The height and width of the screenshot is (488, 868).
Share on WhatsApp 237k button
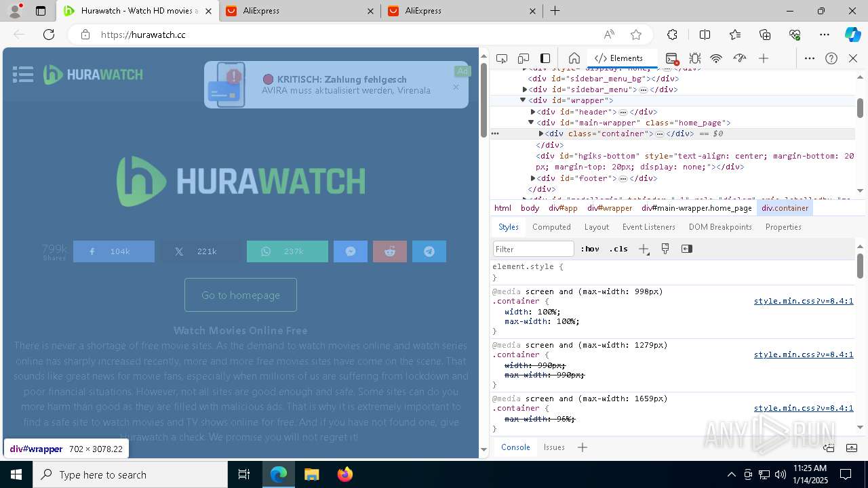coord(288,251)
